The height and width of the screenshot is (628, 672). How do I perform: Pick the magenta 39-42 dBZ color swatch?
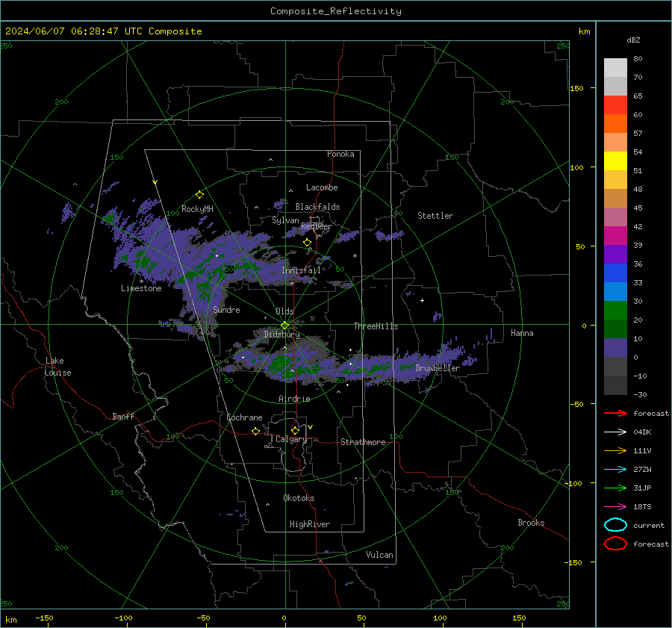point(615,236)
